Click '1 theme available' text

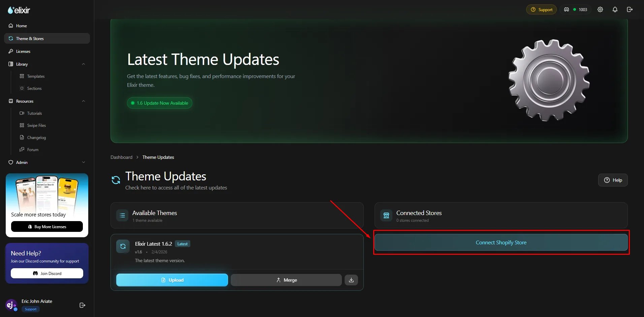(x=147, y=220)
